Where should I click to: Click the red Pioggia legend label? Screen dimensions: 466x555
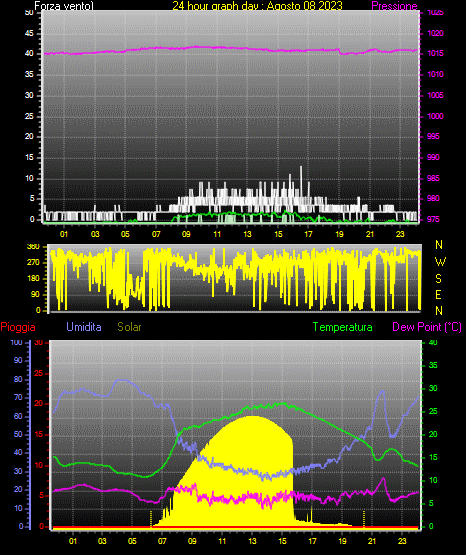(x=18, y=327)
